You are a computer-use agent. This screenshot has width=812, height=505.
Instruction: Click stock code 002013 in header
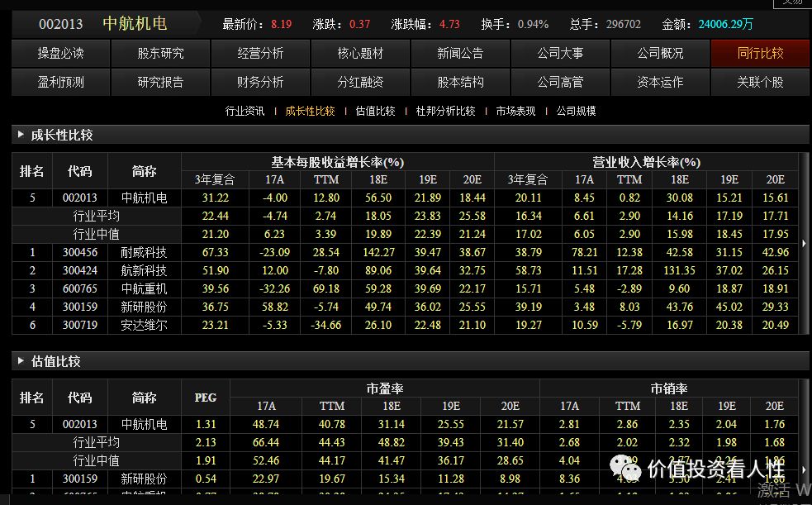tap(60, 24)
